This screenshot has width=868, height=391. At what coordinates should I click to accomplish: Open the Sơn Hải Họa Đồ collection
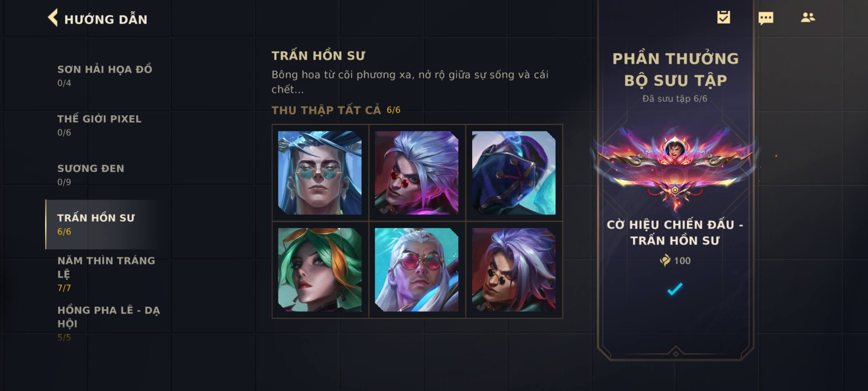click(105, 76)
